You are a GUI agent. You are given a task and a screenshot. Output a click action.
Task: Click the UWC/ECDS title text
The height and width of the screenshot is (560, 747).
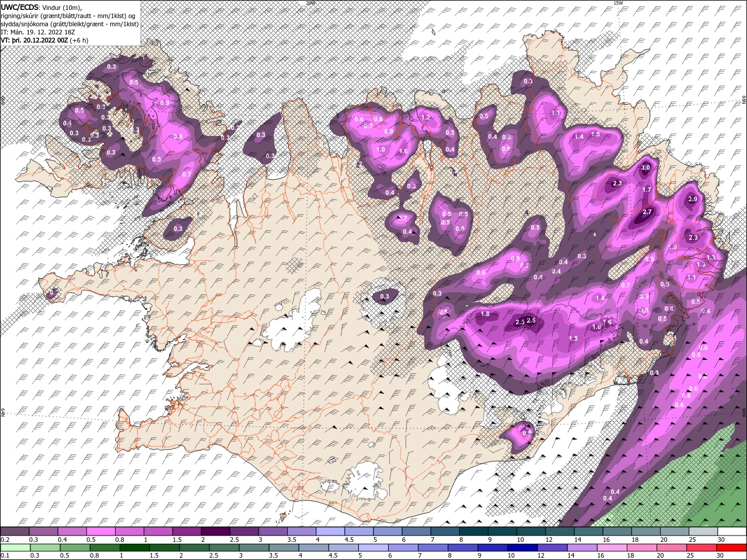click(20, 7)
